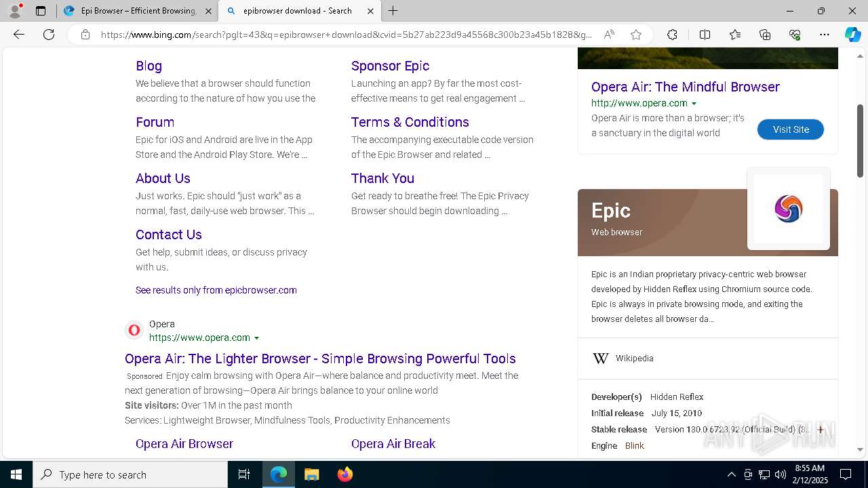Screen dimensions: 868x488
Task: Click the page vertical scrollbar thumb
Action: click(x=861, y=140)
